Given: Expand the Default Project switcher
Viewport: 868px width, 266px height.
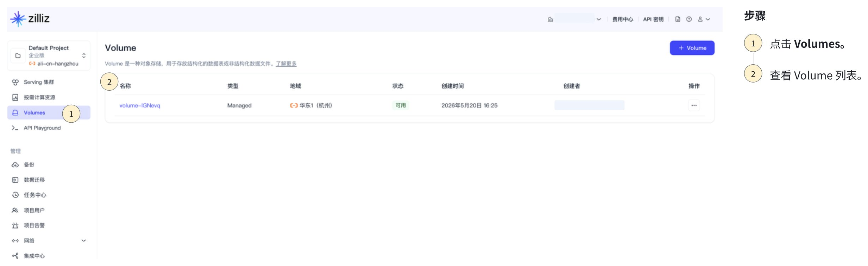Looking at the screenshot, I should 84,56.
